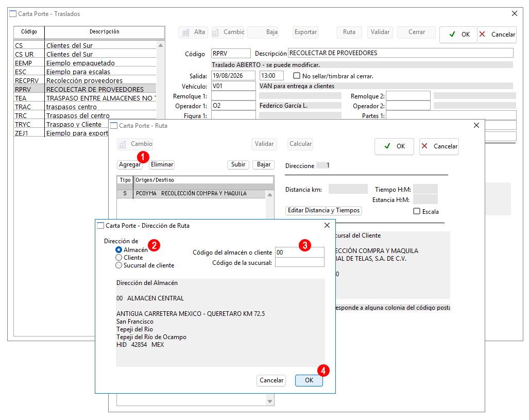The width and height of the screenshot is (529, 420).
Task: Select the Sucursal de cliente radio option
Action: pyautogui.click(x=119, y=265)
